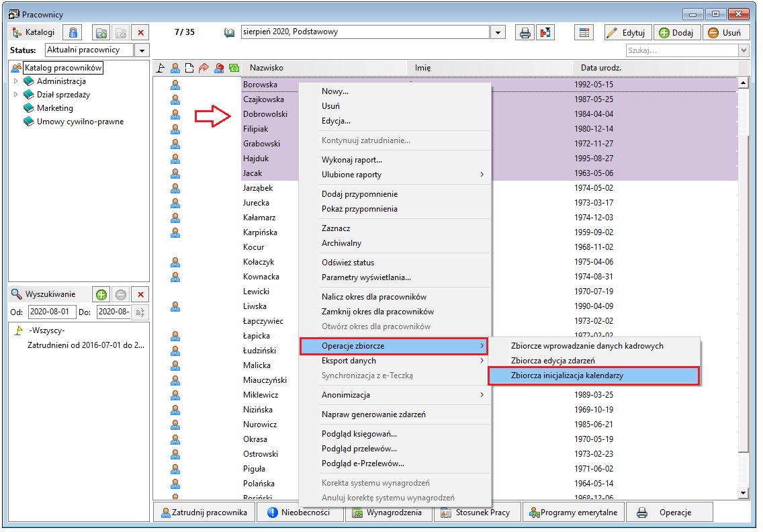Image resolution: width=763 pixels, height=532 pixels.
Task: Expand the Anonimizacja submenu
Action: [394, 395]
